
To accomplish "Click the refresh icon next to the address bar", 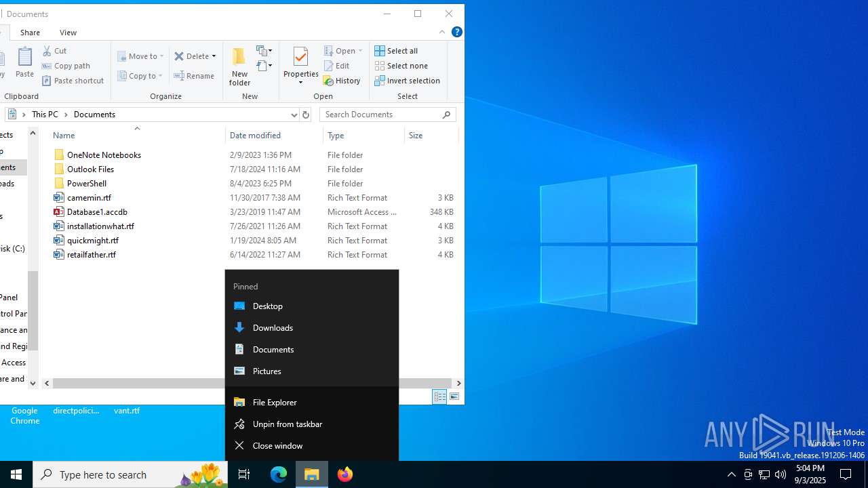I will click(x=306, y=115).
